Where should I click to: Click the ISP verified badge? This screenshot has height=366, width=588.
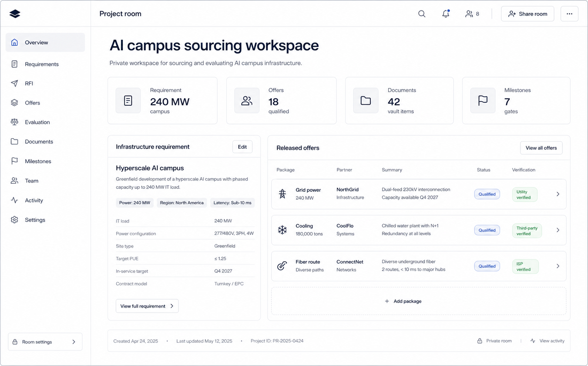pos(525,267)
